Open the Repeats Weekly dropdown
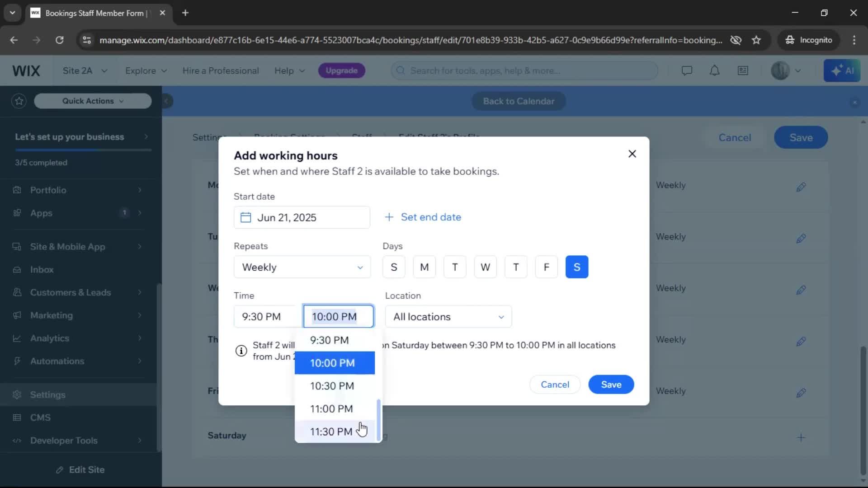Screen dimensions: 868x488 pos(302,267)
